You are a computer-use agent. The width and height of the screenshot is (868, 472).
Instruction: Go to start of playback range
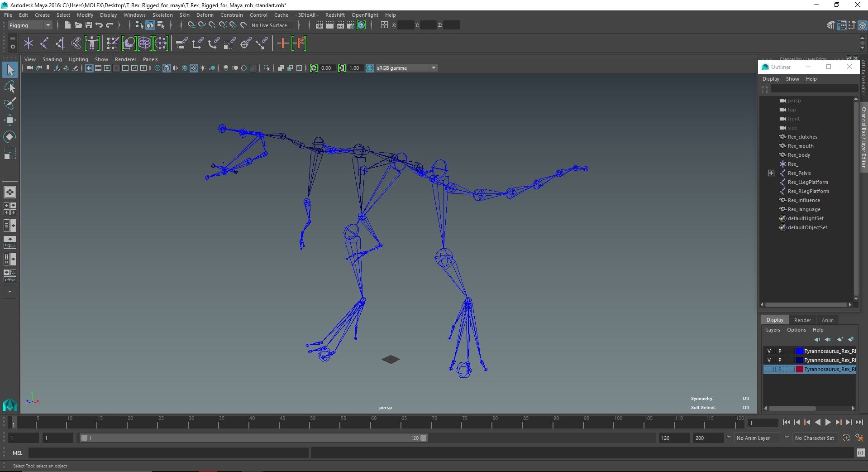click(x=786, y=422)
